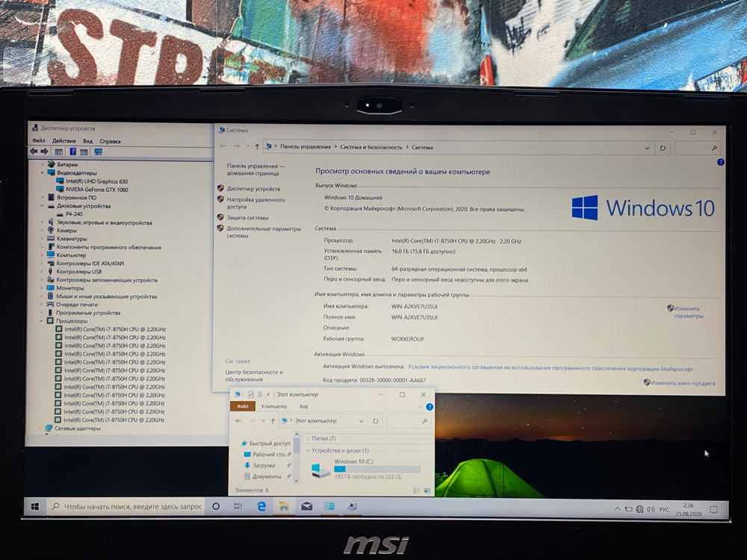Toggle the pin next to Рабочий стол
This screenshot has width=747, height=560.
(x=288, y=452)
